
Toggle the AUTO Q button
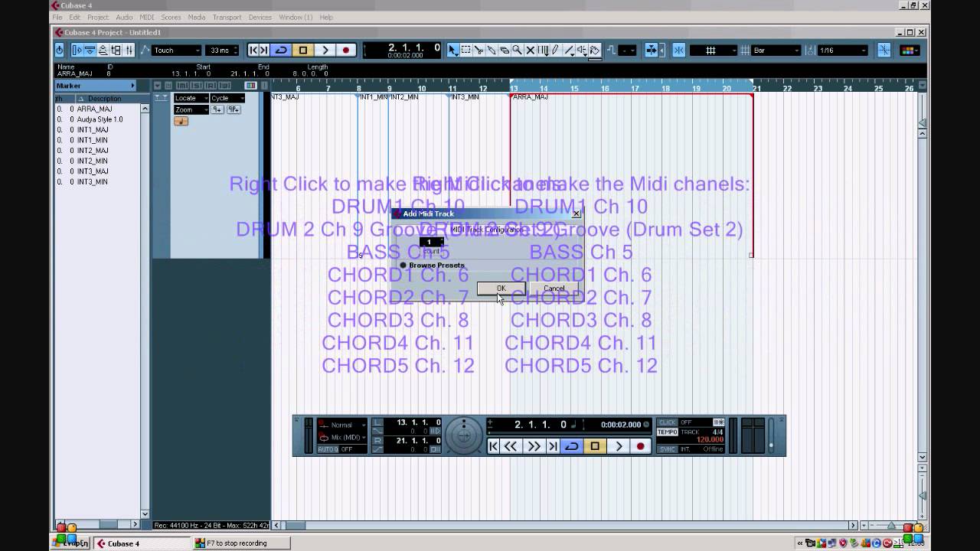[x=329, y=449]
